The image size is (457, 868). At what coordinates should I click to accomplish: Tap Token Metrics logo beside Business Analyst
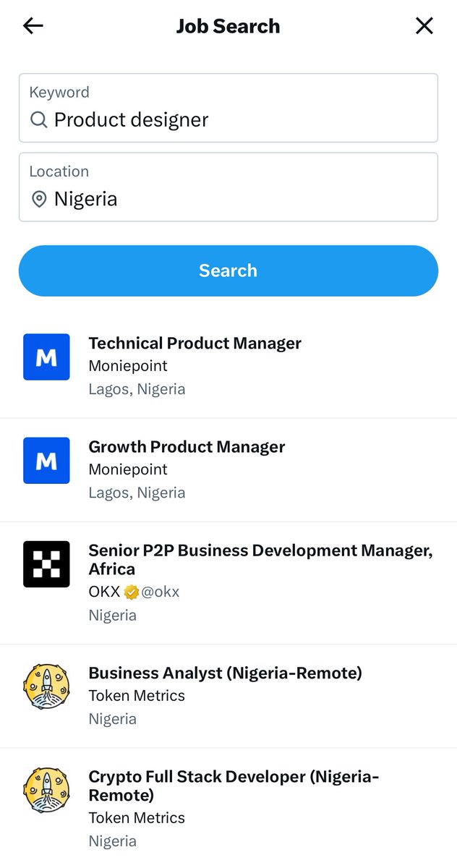(46, 687)
